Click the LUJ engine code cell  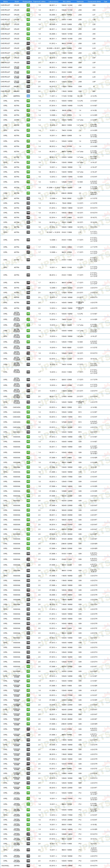coord(94,67)
